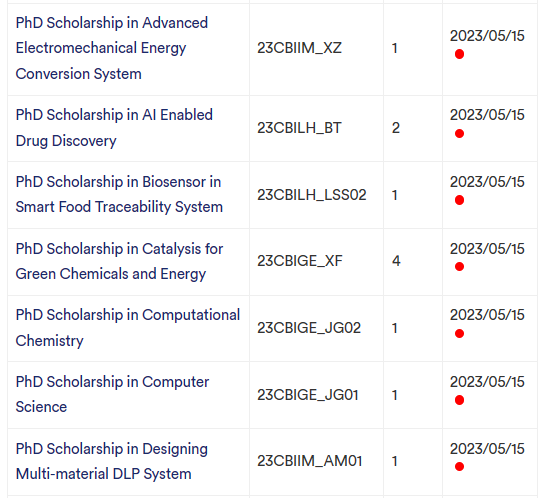Open PhD Scholarship in Biosensor Smart Food link
Viewport: 544px width, 498px height.
119,194
